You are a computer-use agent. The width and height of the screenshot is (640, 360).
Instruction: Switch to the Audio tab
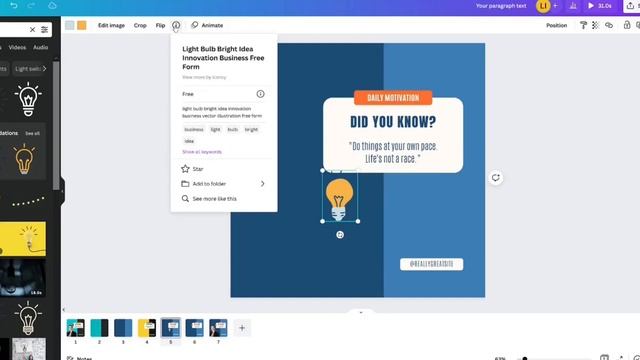[x=40, y=47]
